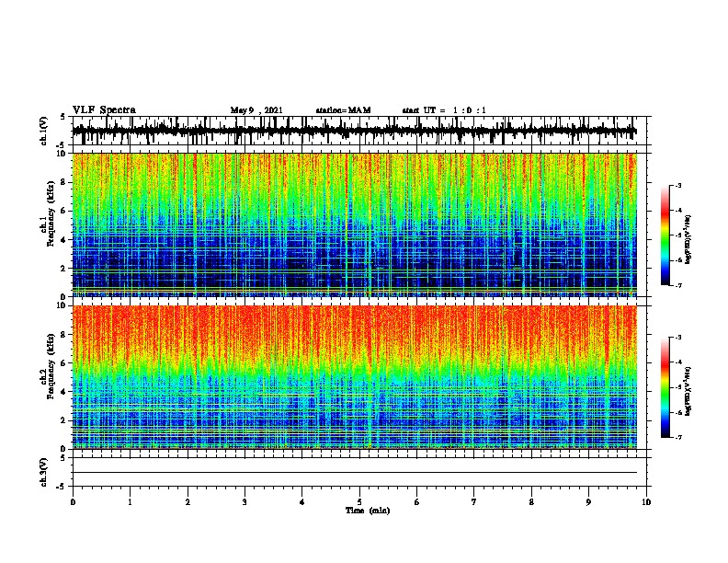Click the "4" tick on the time axis
Viewport: 728px width, 563px height.
[x=302, y=502]
